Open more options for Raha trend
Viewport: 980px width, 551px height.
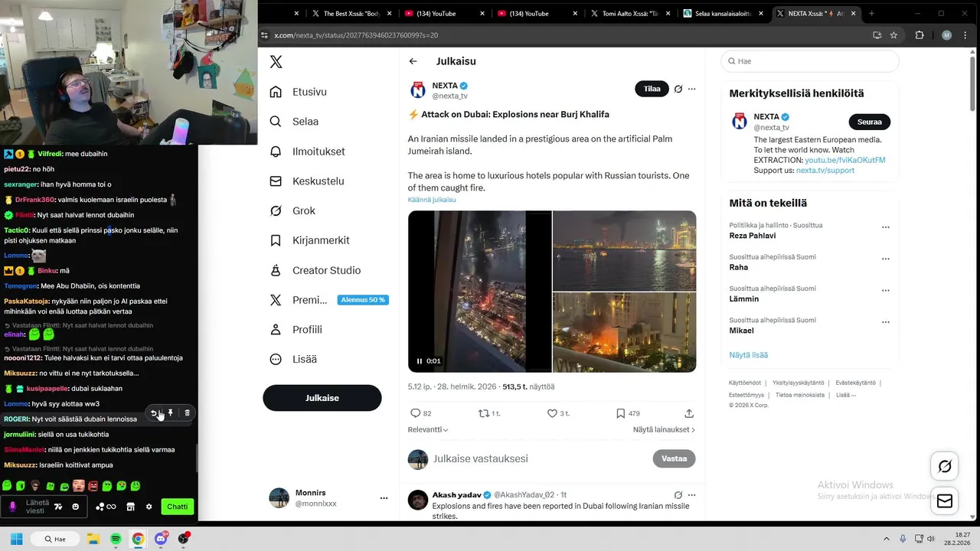pos(886,259)
